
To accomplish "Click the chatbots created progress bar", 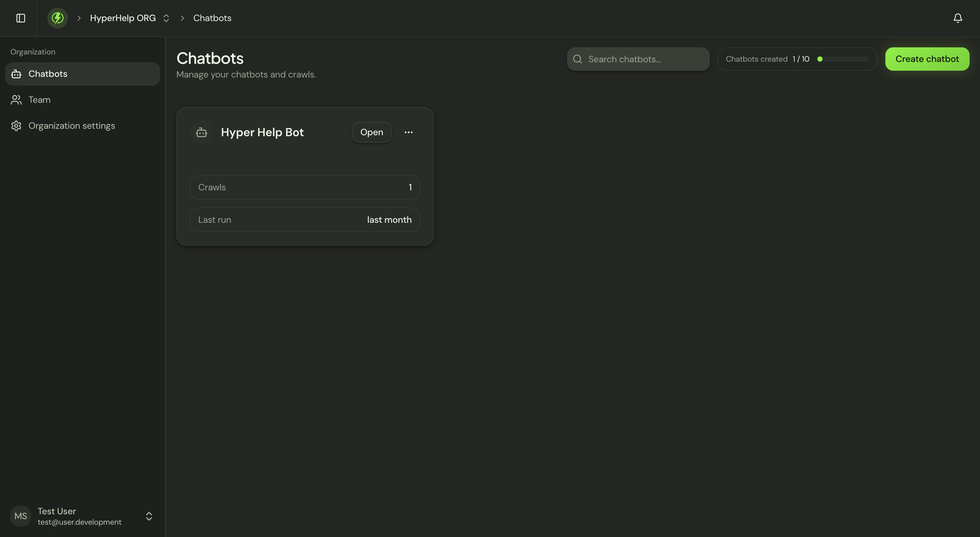I will (x=843, y=59).
